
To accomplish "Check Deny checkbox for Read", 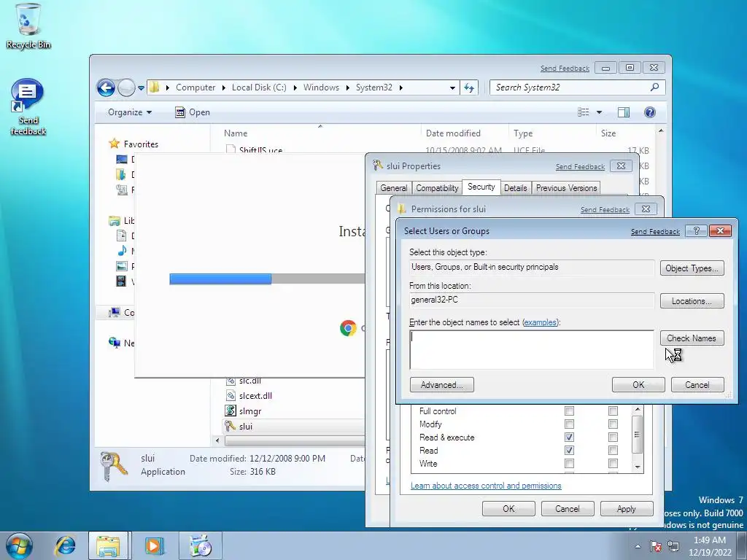I will click(x=613, y=450).
